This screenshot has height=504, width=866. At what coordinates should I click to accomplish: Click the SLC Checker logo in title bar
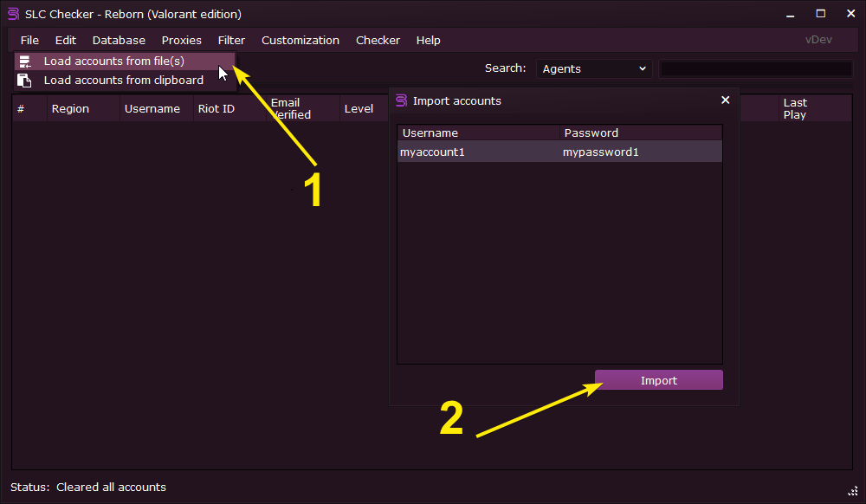[x=13, y=14]
